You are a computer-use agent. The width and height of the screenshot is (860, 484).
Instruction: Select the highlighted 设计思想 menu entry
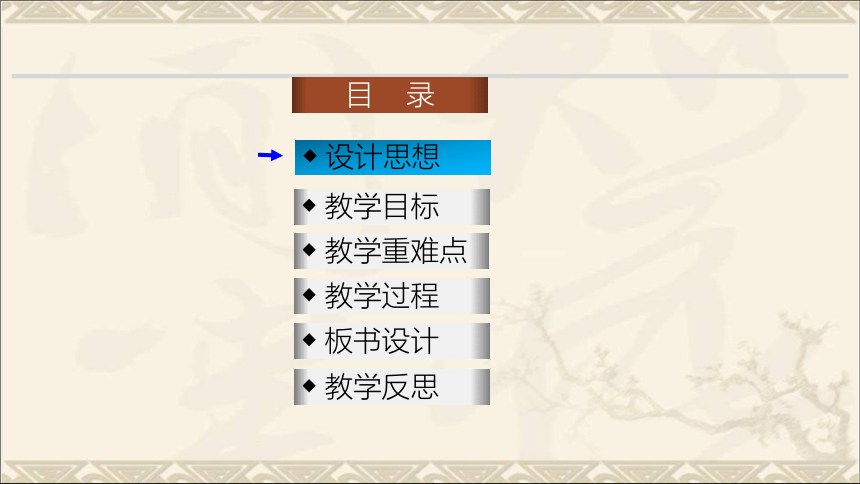(393, 157)
